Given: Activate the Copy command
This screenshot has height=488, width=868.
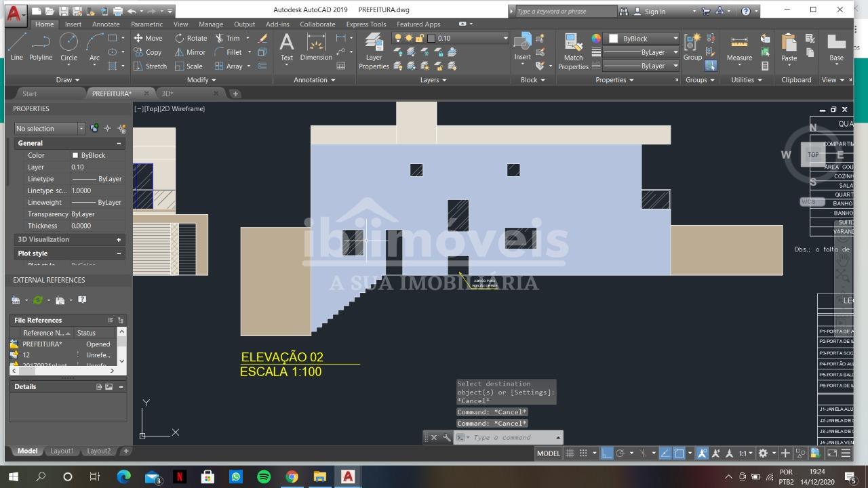Looking at the screenshot, I should pos(148,52).
